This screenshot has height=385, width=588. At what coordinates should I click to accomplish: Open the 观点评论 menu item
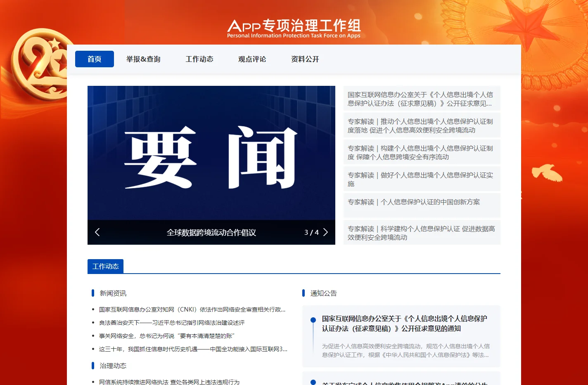[x=252, y=59]
